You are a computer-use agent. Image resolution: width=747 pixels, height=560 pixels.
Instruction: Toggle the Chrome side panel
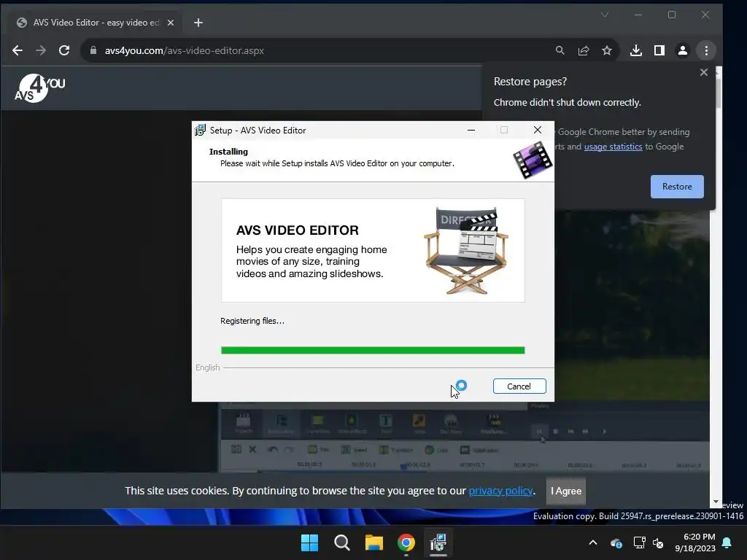click(659, 50)
